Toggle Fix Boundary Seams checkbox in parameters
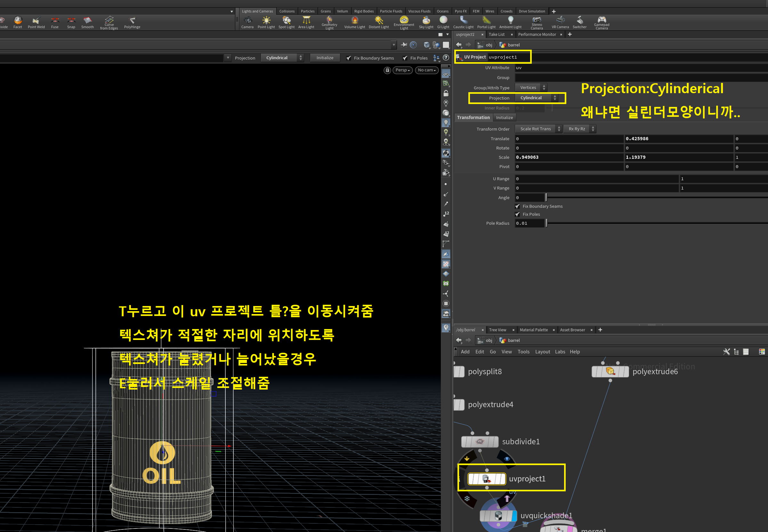 point(517,206)
